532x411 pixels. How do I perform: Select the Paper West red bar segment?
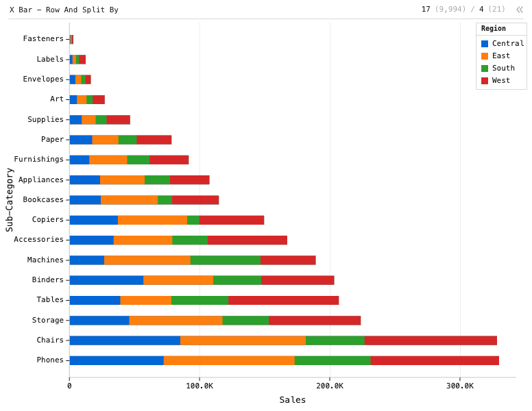pyautogui.click(x=154, y=140)
